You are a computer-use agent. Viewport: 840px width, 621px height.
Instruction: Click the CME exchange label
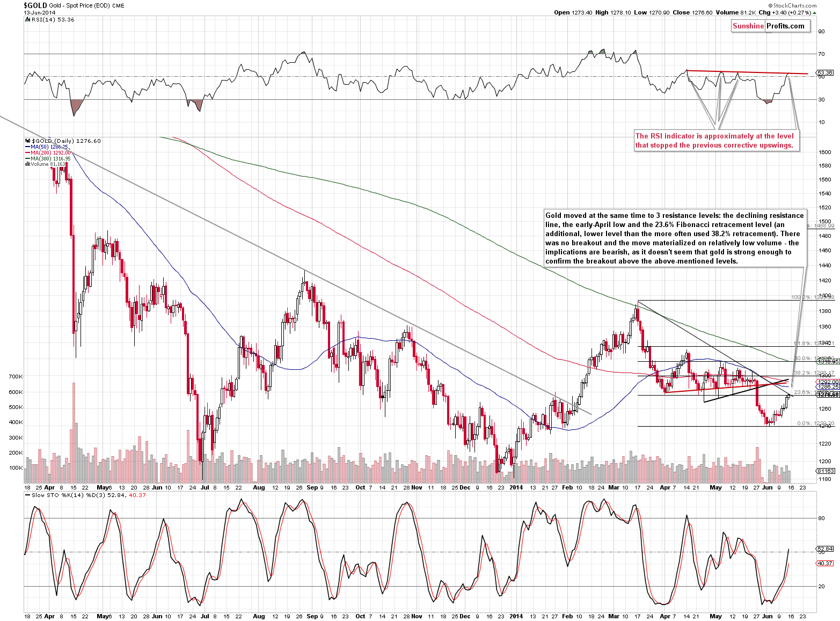[x=118, y=6]
